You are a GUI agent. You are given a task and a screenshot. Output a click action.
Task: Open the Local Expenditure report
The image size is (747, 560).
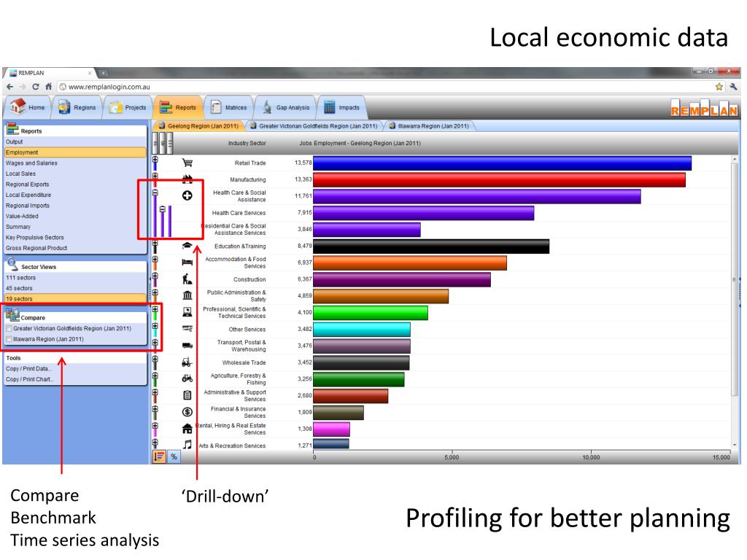point(75,195)
